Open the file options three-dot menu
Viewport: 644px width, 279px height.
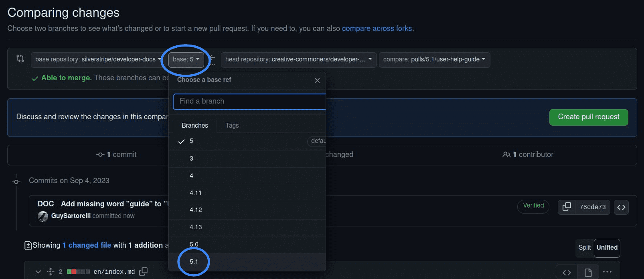click(607, 272)
